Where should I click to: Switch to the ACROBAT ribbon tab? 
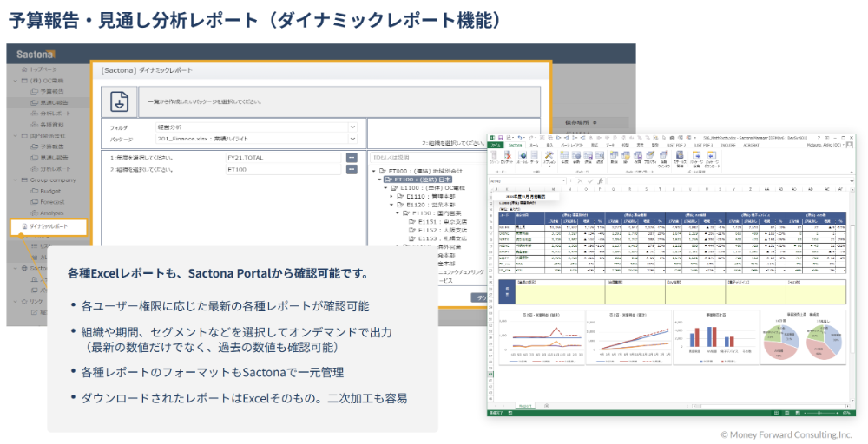coord(751,146)
